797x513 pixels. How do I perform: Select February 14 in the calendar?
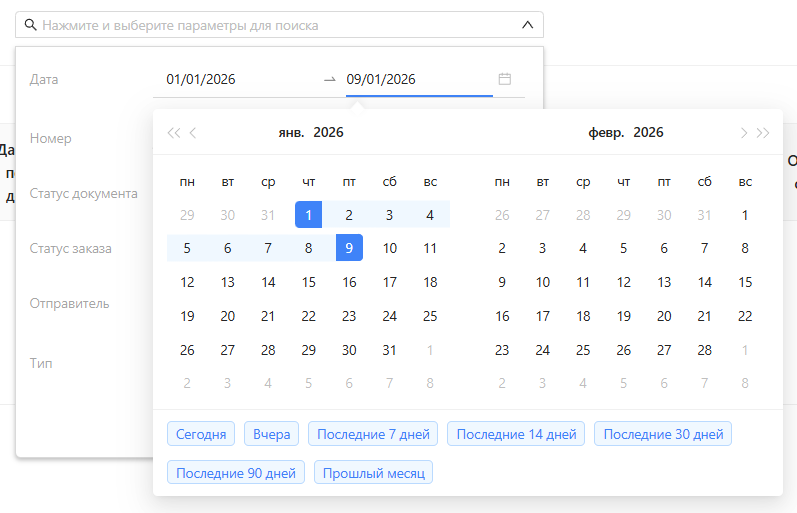coord(705,282)
